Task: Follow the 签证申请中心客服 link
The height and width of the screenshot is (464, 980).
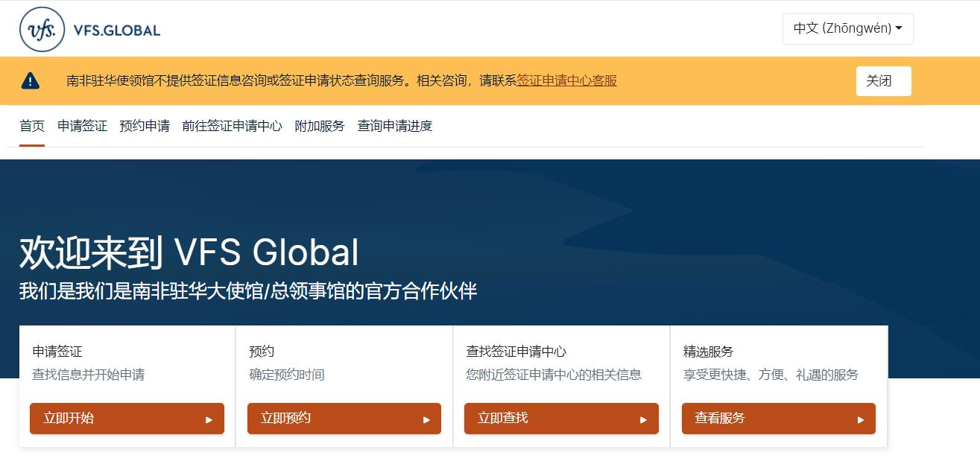Action: coord(566,80)
